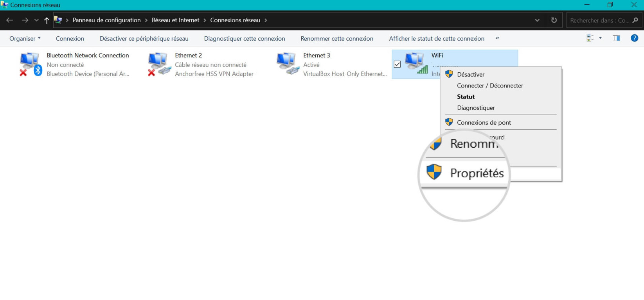Click Désactiver ce périphérique réseau

click(144, 38)
